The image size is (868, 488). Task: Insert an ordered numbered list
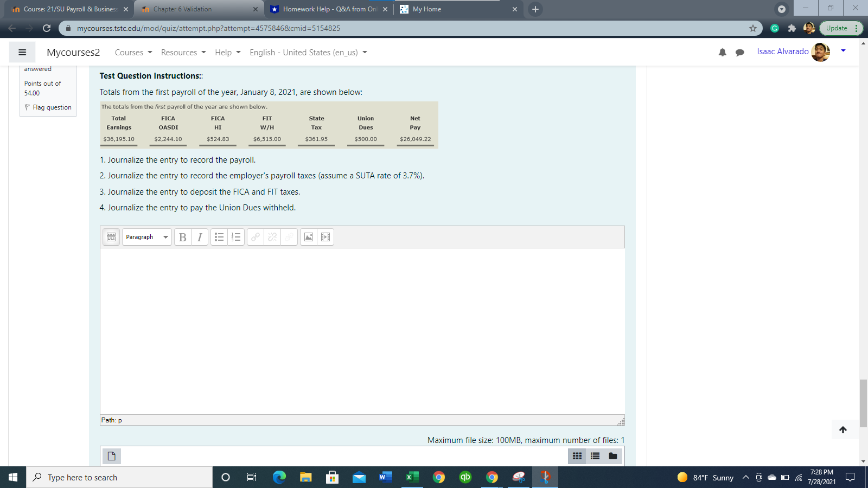pos(235,236)
